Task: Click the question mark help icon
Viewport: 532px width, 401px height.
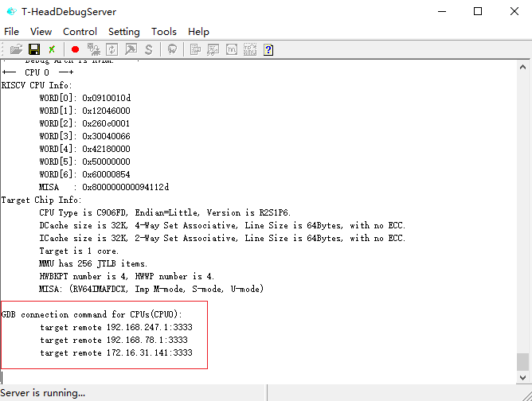Action: 268,49
